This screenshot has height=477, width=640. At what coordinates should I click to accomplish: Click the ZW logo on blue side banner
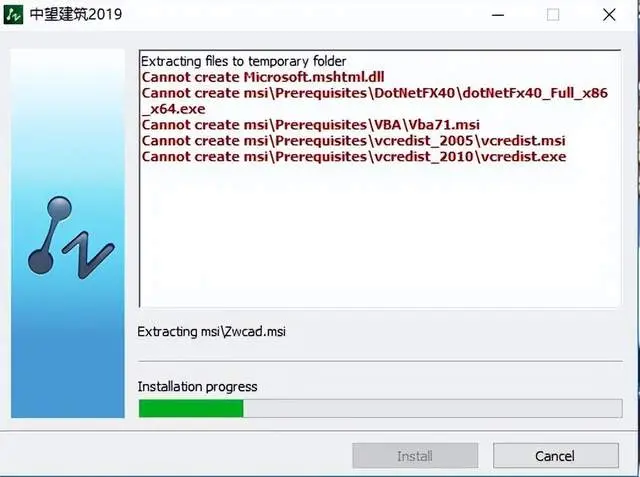[71, 237]
